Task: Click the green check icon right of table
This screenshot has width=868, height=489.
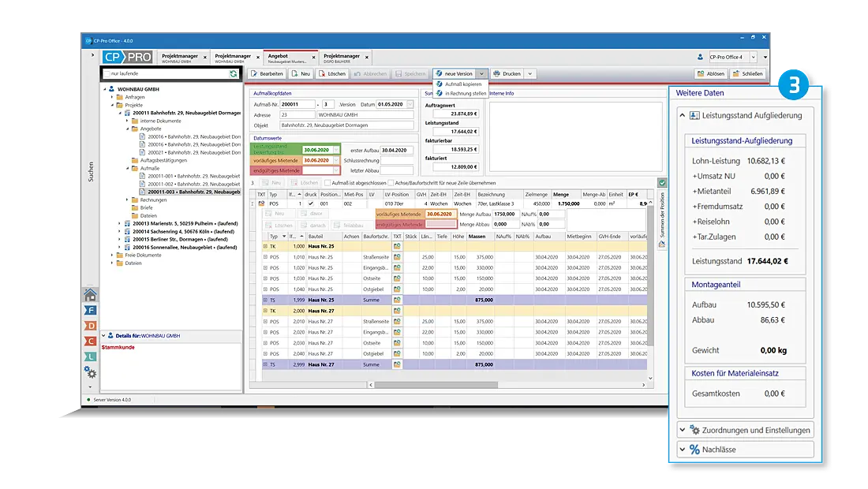Action: click(x=662, y=182)
